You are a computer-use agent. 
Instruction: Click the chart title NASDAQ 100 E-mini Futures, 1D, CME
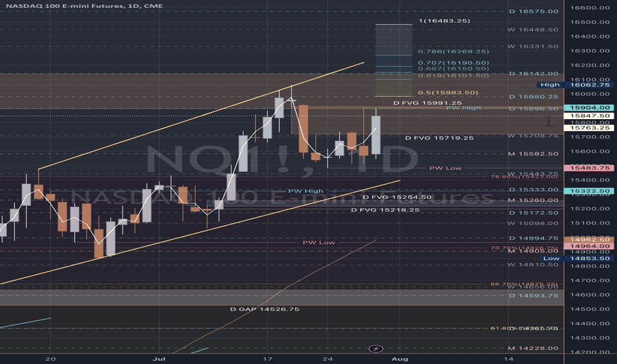(x=85, y=6)
